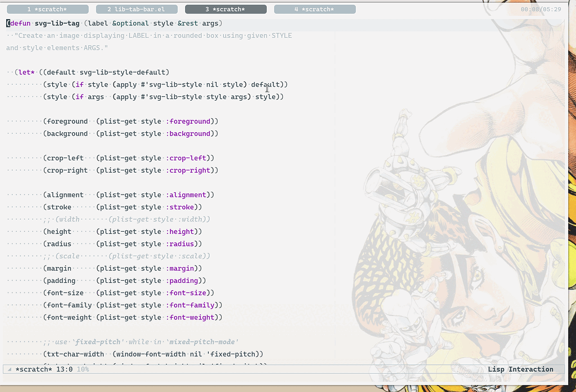Place cursor on the "defun" keyword
Screen dimensions: 576x392
coord(19,23)
